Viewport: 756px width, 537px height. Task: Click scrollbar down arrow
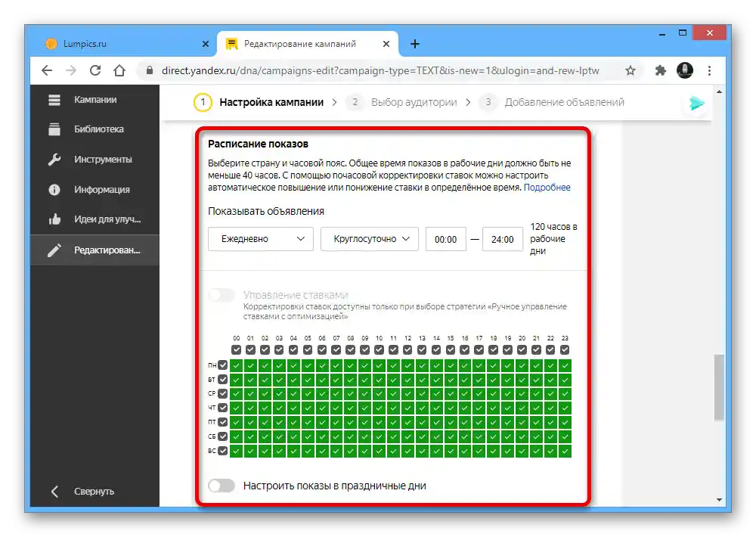click(719, 501)
